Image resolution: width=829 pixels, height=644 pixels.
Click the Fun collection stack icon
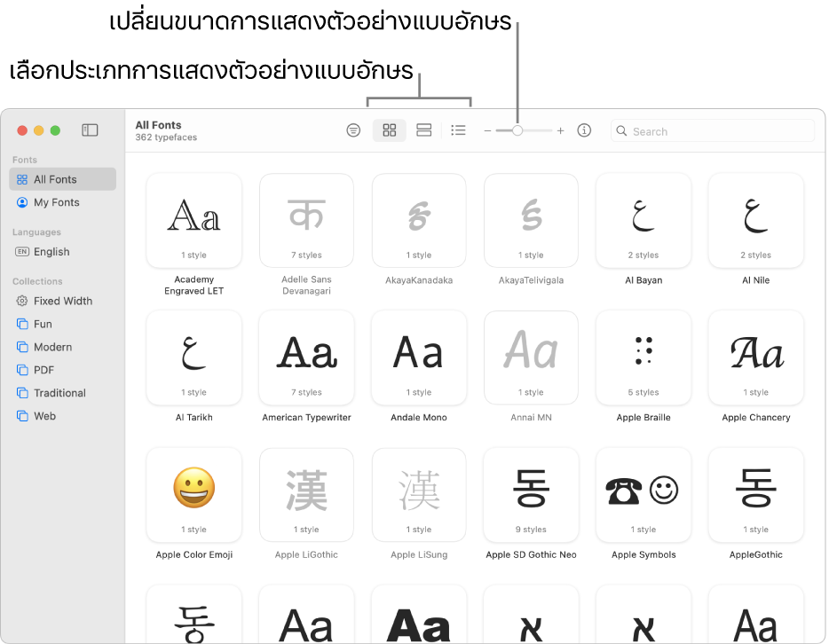point(21,324)
